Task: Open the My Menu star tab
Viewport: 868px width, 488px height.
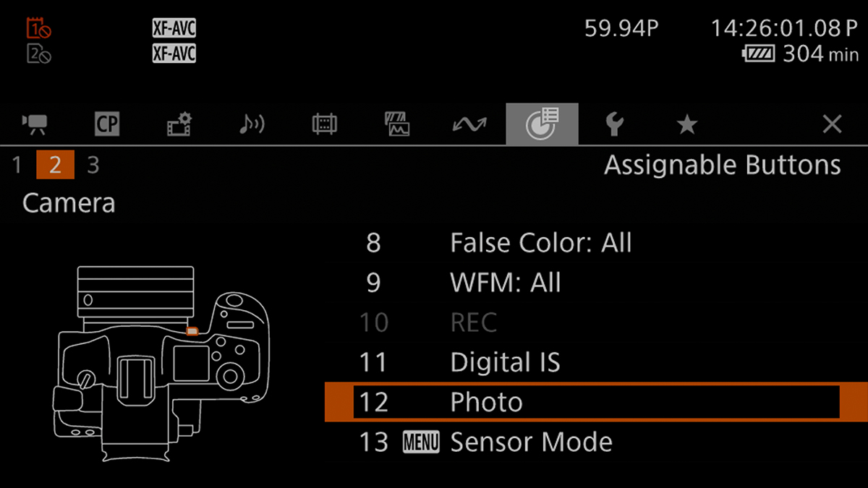Action: pos(686,124)
